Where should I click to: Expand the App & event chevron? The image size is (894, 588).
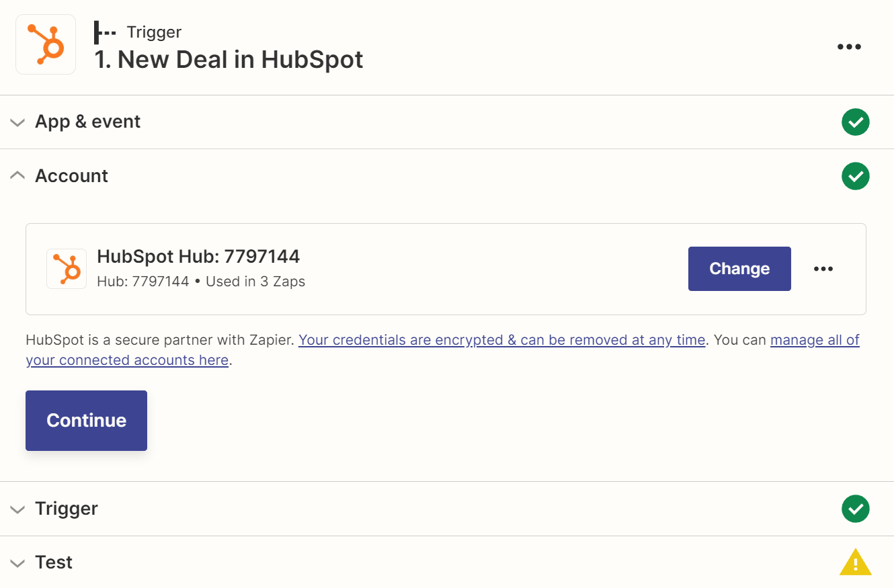click(17, 122)
